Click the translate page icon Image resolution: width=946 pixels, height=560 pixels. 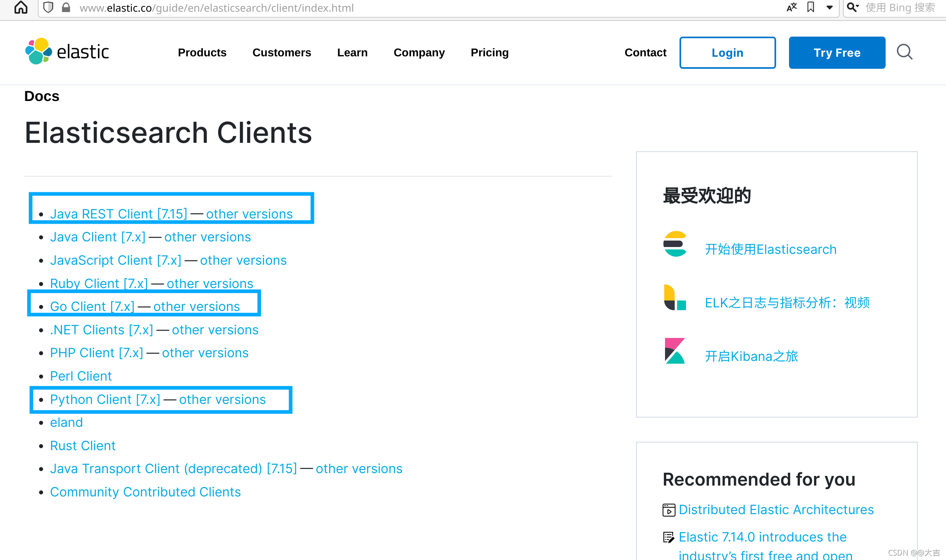(x=792, y=7)
